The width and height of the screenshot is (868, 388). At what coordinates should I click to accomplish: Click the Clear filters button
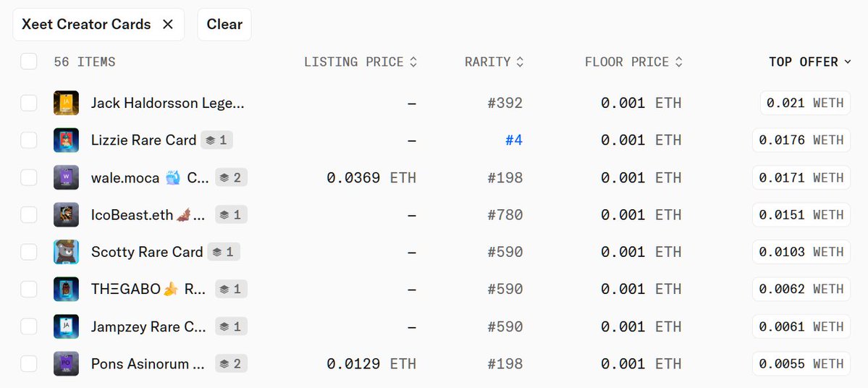pos(224,25)
